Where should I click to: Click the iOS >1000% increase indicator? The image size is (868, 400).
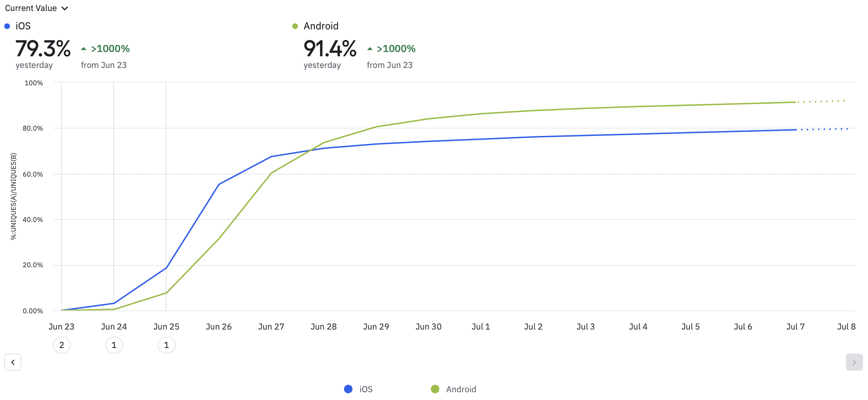click(110, 48)
